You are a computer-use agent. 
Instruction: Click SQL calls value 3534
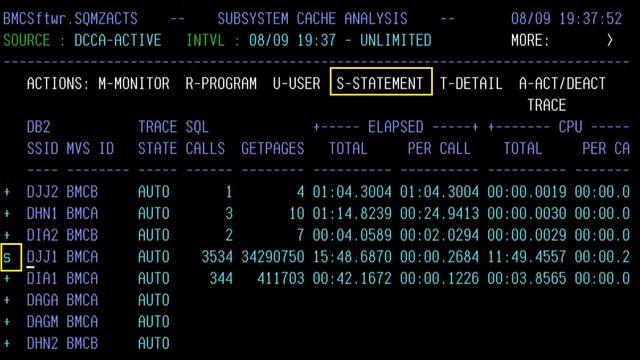pos(217,257)
